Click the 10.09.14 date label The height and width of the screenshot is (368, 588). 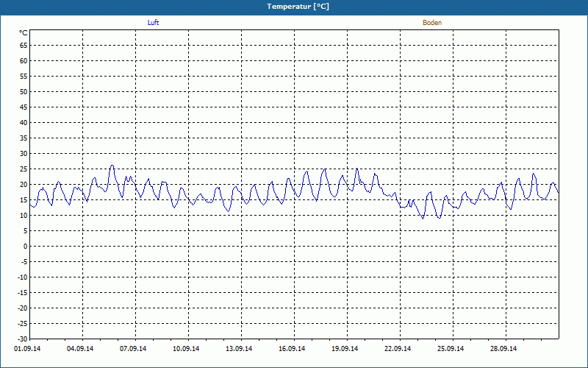pyautogui.click(x=186, y=349)
